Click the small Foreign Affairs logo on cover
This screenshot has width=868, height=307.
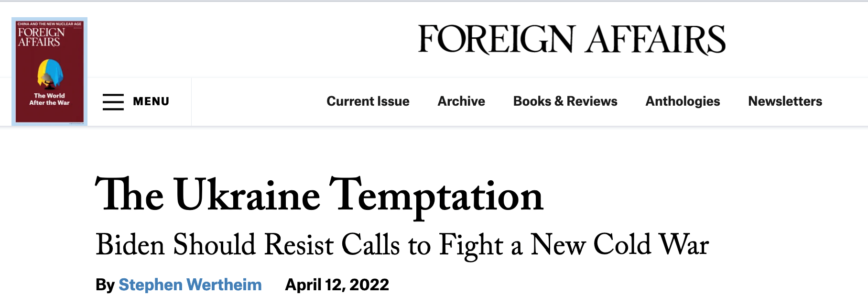click(x=41, y=37)
